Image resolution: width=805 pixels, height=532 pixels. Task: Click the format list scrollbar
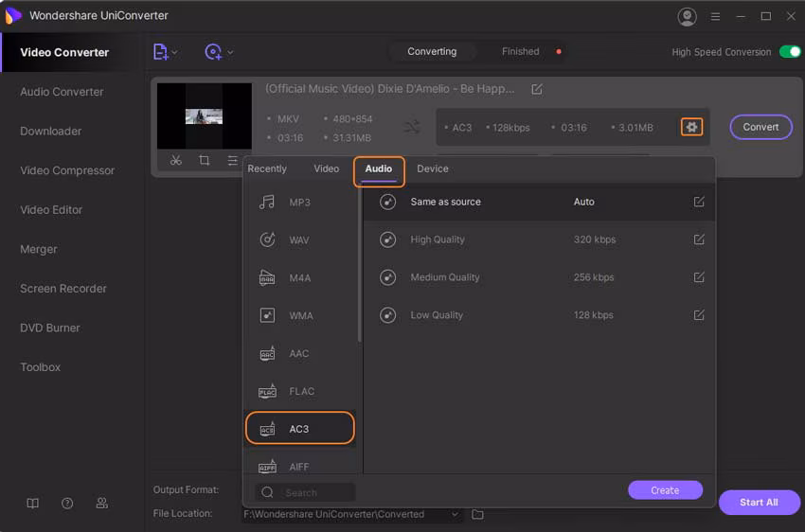coord(359,264)
